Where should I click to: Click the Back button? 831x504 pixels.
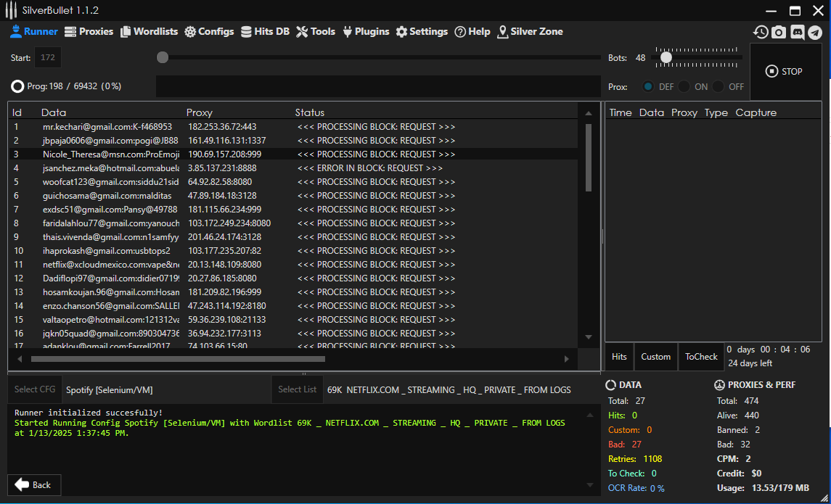point(34,484)
